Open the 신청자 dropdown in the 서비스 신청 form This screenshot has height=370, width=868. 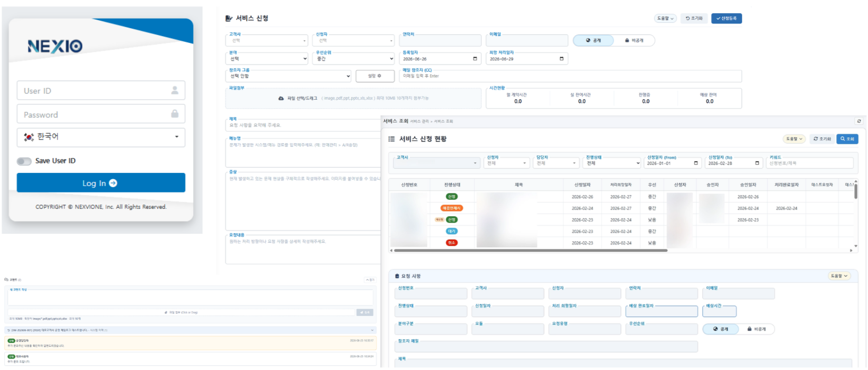[354, 40]
